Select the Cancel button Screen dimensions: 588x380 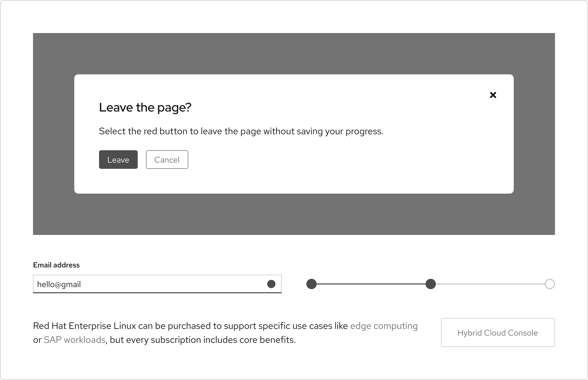pos(167,160)
